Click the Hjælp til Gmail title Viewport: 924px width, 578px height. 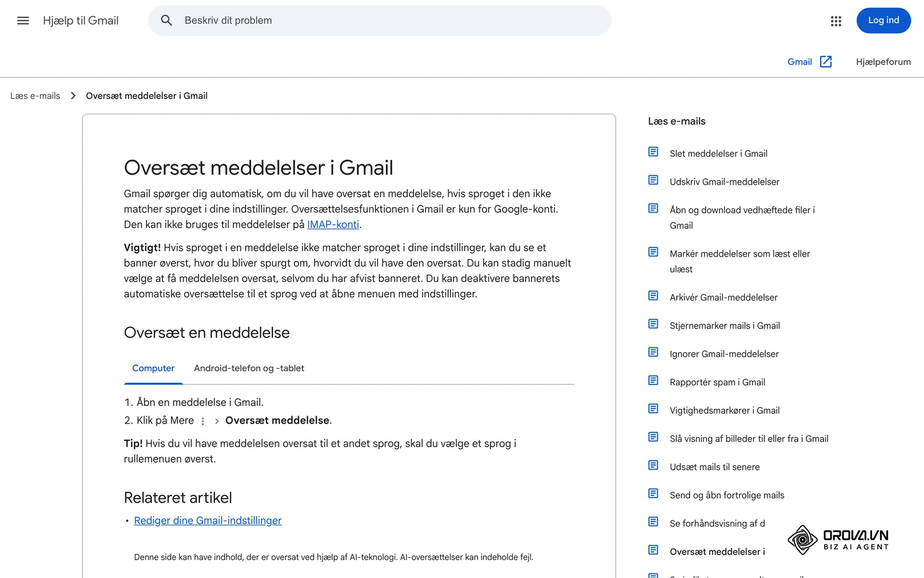(81, 21)
